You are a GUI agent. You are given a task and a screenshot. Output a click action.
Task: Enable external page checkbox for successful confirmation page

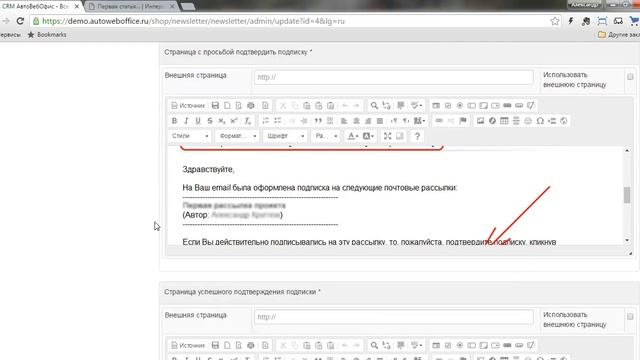point(630,317)
